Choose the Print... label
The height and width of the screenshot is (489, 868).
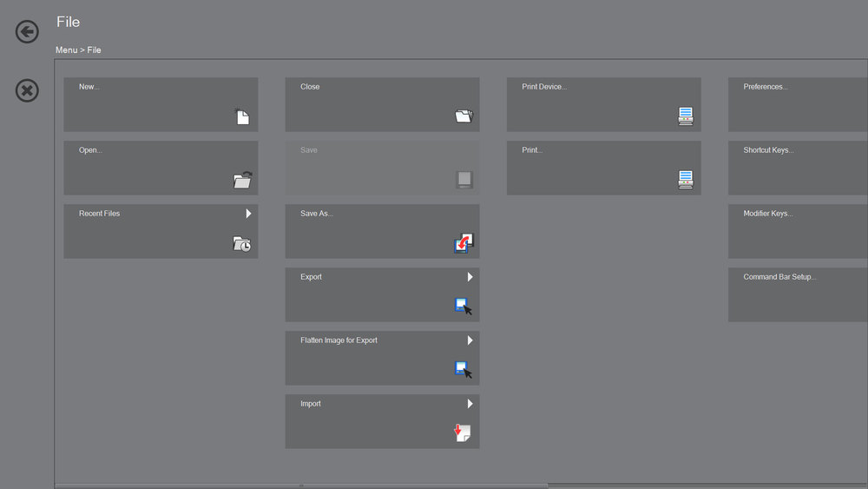[532, 150]
